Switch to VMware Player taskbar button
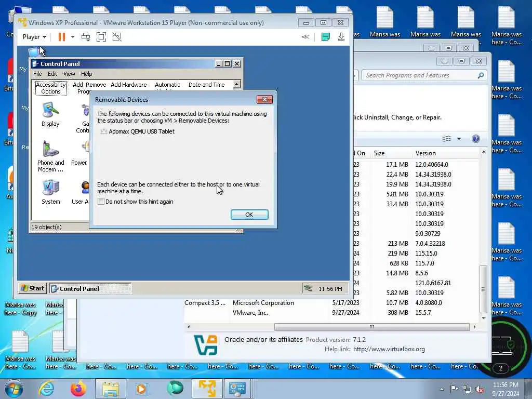Viewport: 532px width, 399px height. click(x=207, y=389)
